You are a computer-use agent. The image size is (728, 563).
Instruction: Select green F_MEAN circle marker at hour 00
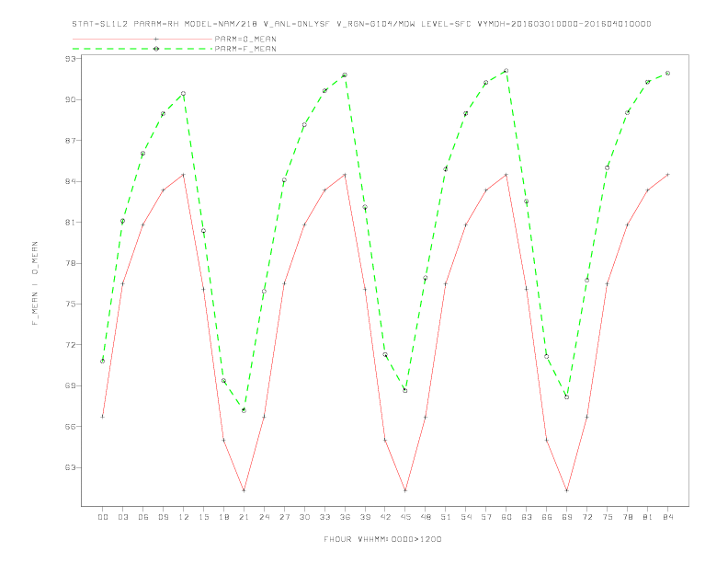click(103, 361)
